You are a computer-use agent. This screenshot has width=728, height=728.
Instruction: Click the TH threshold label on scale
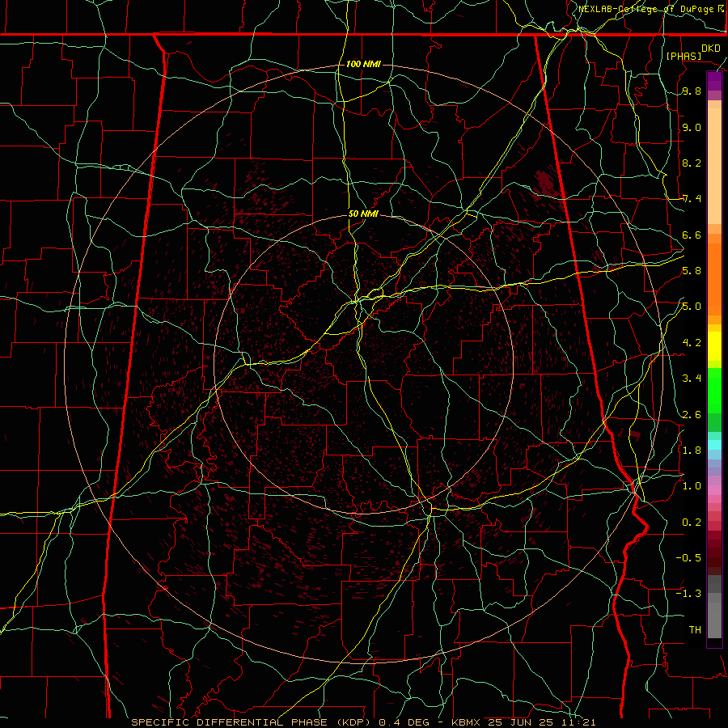pos(695,630)
